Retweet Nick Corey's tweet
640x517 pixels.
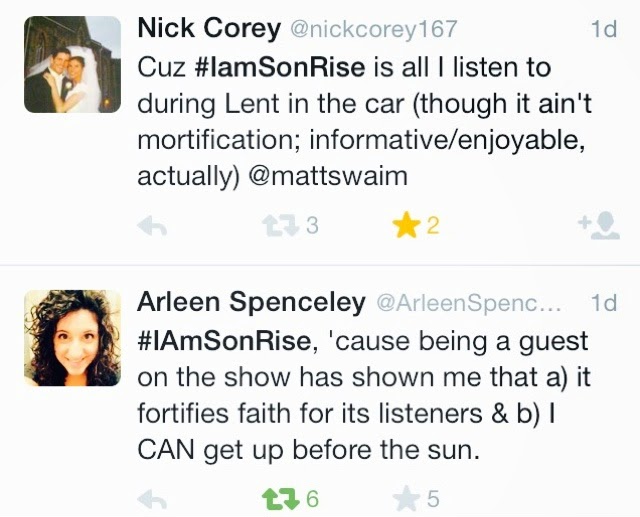[x=280, y=226]
